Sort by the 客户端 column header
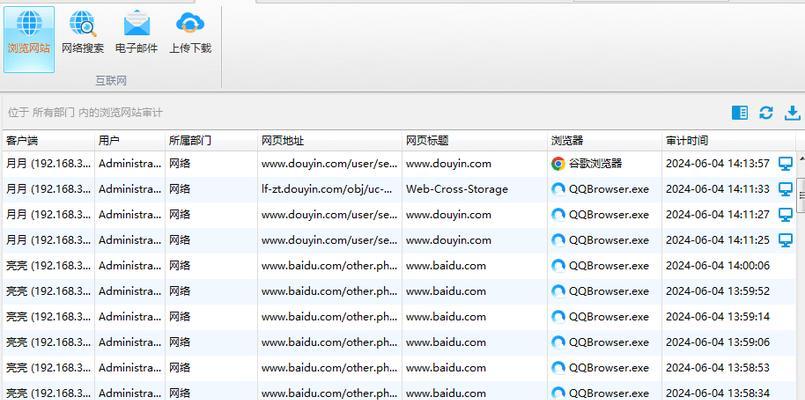The width and height of the screenshot is (805, 400). [x=48, y=141]
